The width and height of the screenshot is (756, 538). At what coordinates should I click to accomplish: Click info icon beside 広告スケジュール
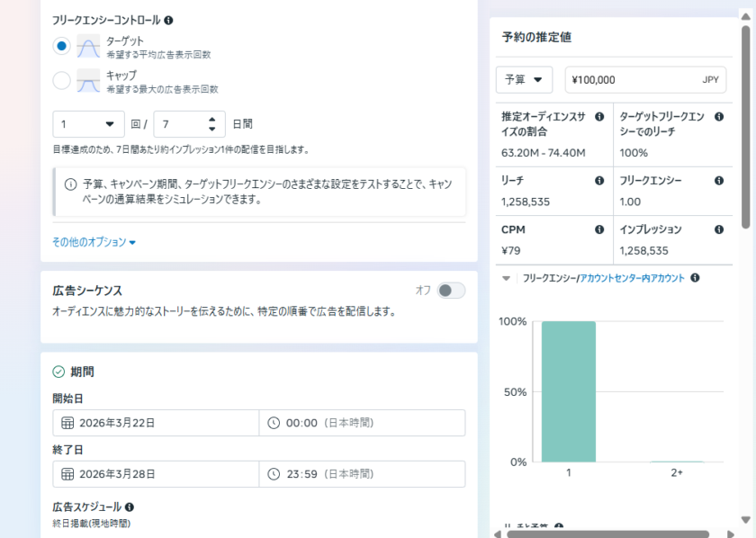click(130, 507)
